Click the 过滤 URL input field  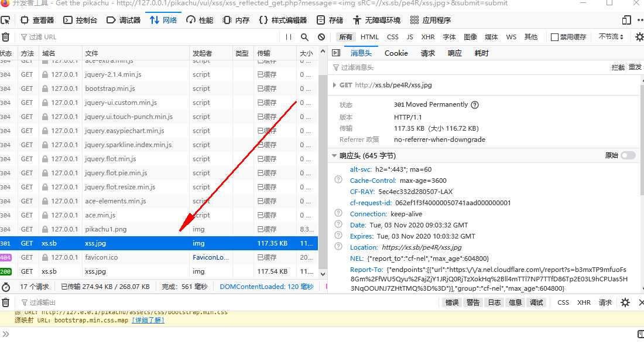(146, 37)
